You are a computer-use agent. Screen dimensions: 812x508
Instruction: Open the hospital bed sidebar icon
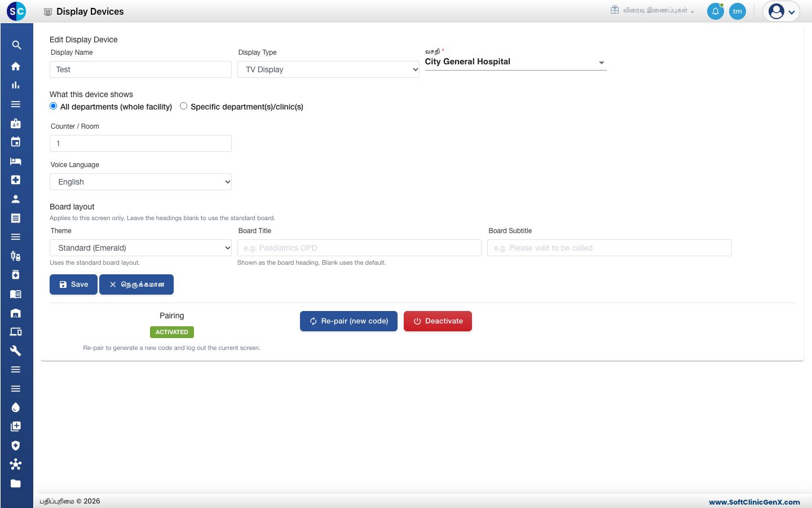tap(16, 161)
